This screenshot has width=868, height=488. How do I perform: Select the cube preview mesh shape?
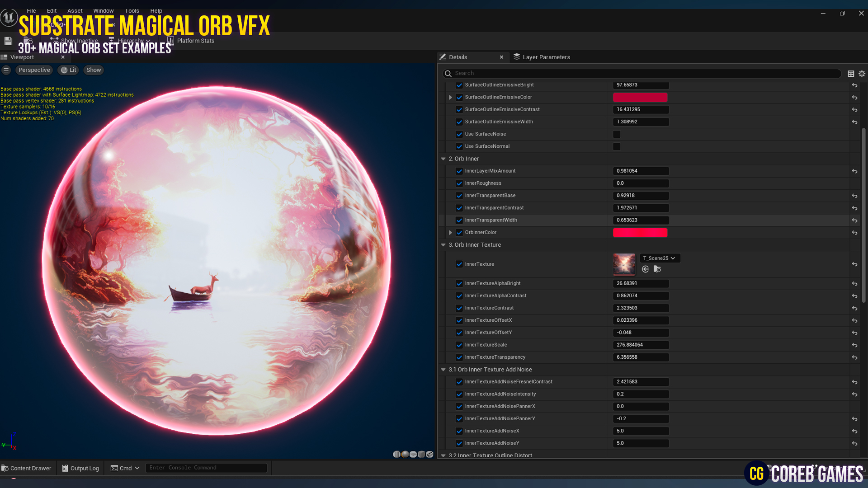click(x=421, y=454)
